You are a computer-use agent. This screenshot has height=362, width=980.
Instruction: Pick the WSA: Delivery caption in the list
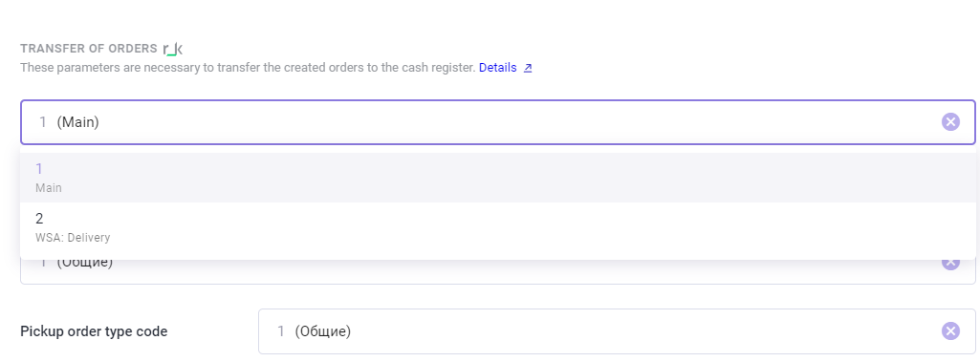click(73, 238)
